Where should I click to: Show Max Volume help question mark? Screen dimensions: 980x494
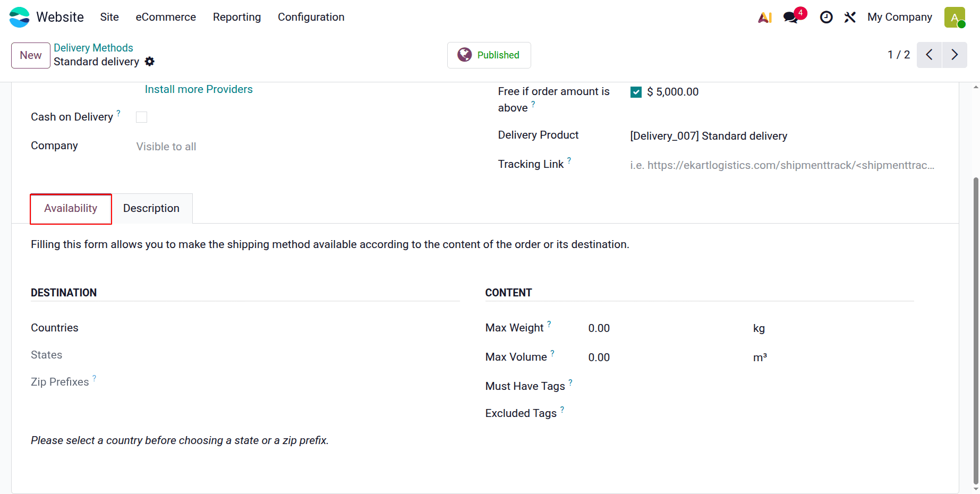click(552, 353)
